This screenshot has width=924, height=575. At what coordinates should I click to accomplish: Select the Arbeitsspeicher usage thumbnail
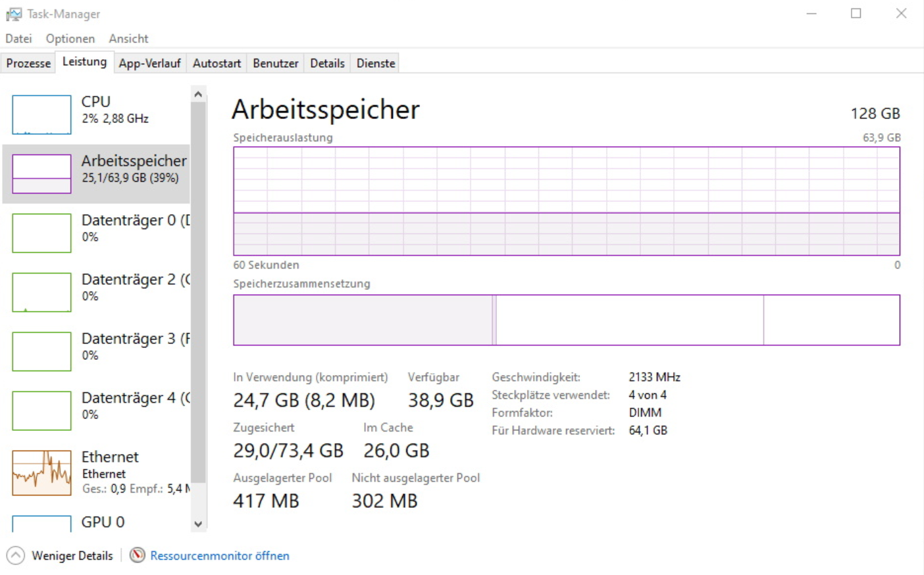41,174
